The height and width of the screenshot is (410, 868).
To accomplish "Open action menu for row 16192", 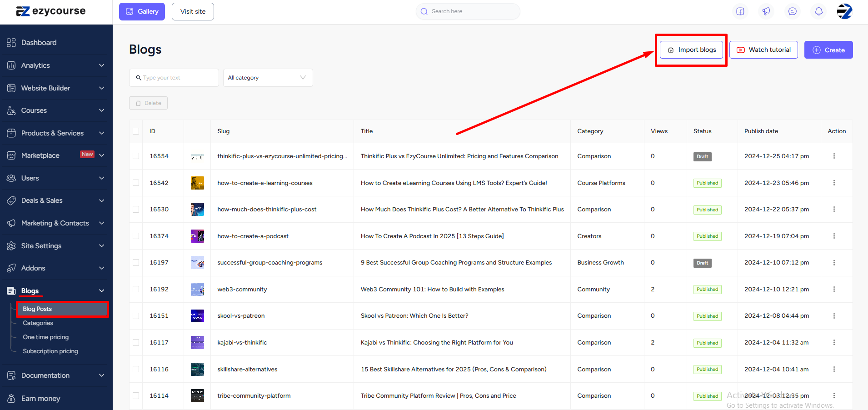I will point(834,289).
